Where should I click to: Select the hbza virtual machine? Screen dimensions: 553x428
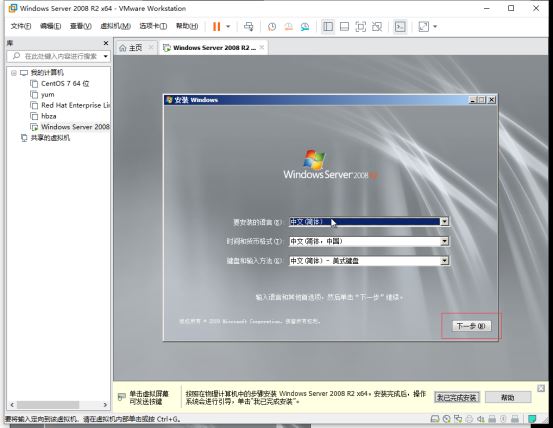(49, 116)
